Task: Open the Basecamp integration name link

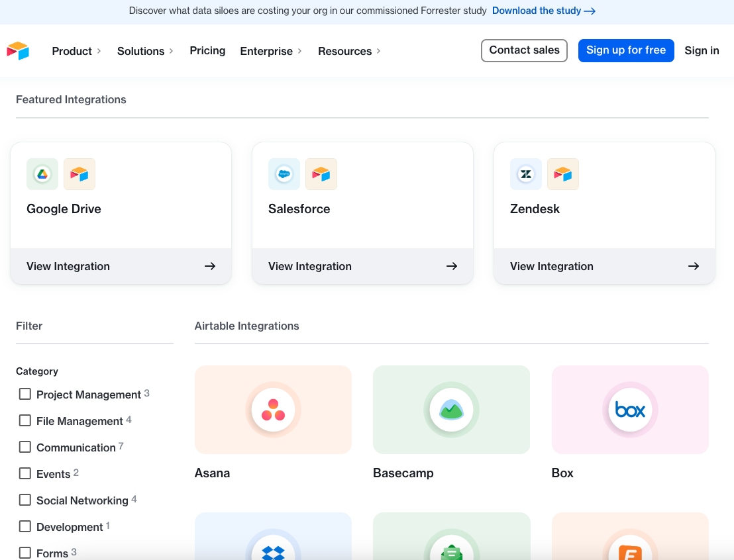Action: point(403,473)
